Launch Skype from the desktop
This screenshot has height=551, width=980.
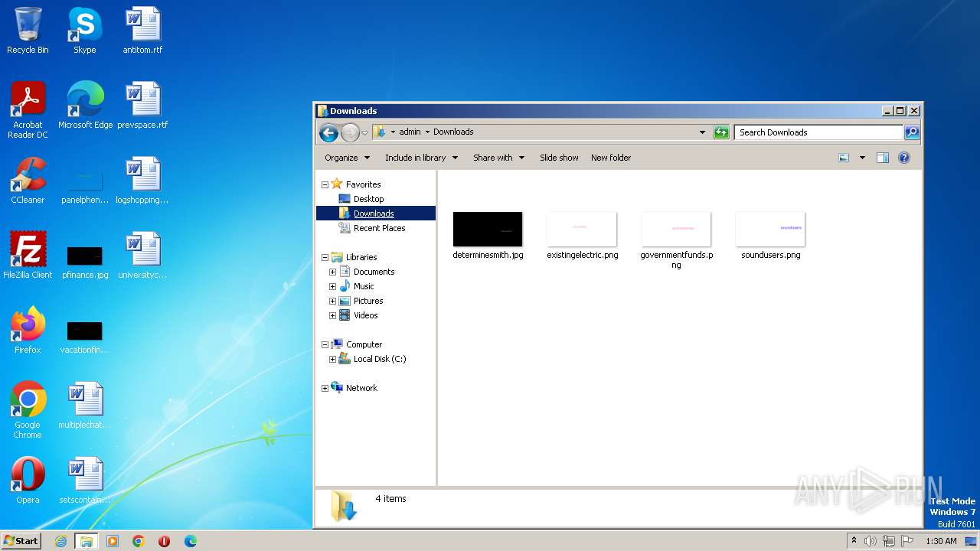tap(85, 31)
